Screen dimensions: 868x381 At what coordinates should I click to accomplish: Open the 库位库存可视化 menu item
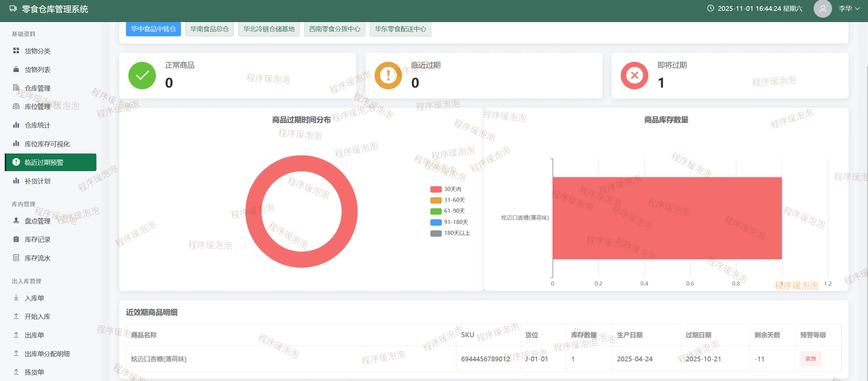coord(47,144)
